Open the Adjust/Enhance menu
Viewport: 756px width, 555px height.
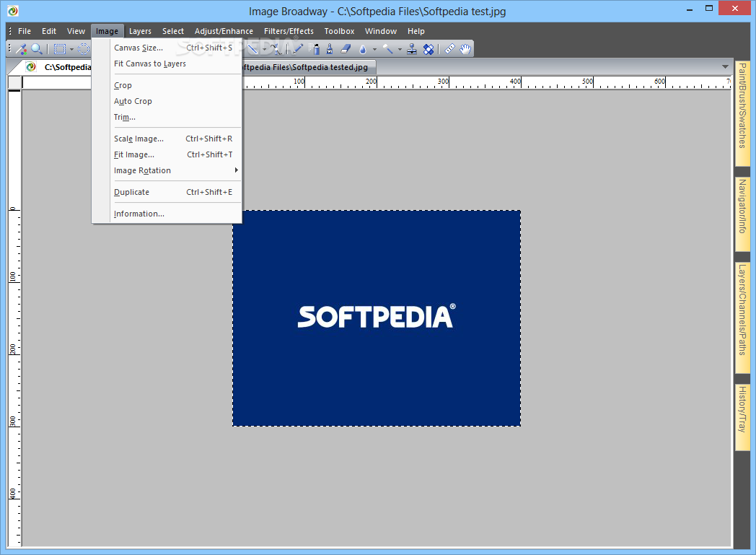coord(224,31)
